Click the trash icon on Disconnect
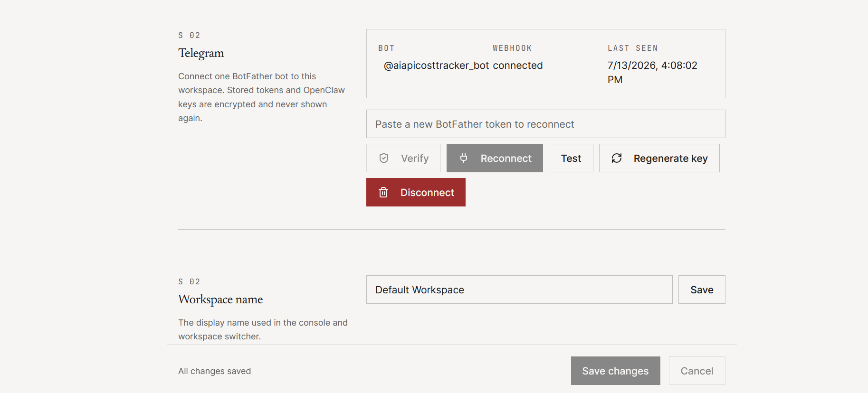868x393 pixels. click(383, 192)
